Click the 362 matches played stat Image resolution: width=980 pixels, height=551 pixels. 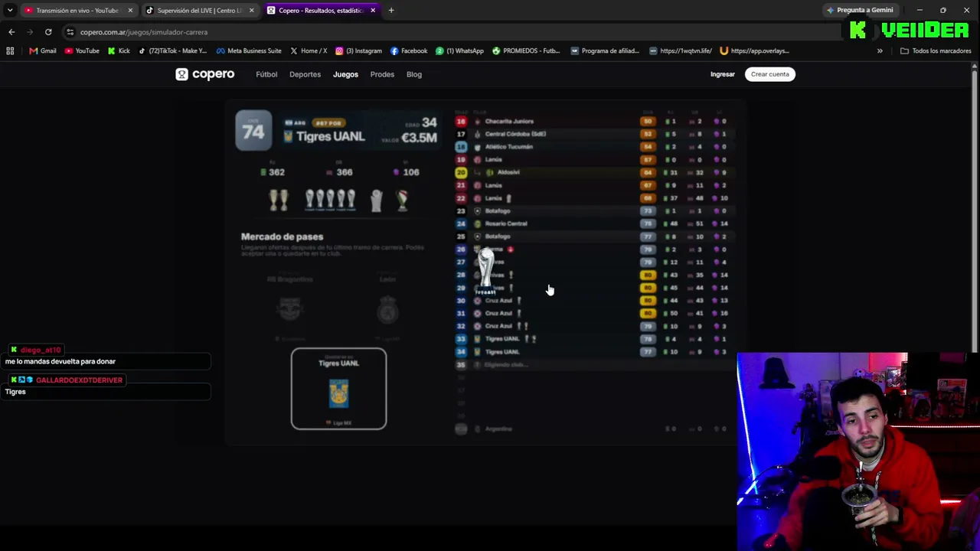pos(273,172)
